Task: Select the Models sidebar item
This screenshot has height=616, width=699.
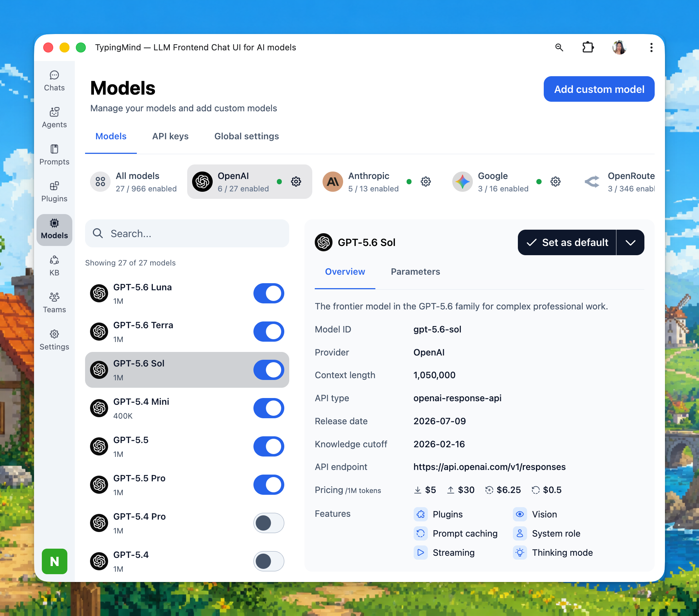Action: coord(54,230)
